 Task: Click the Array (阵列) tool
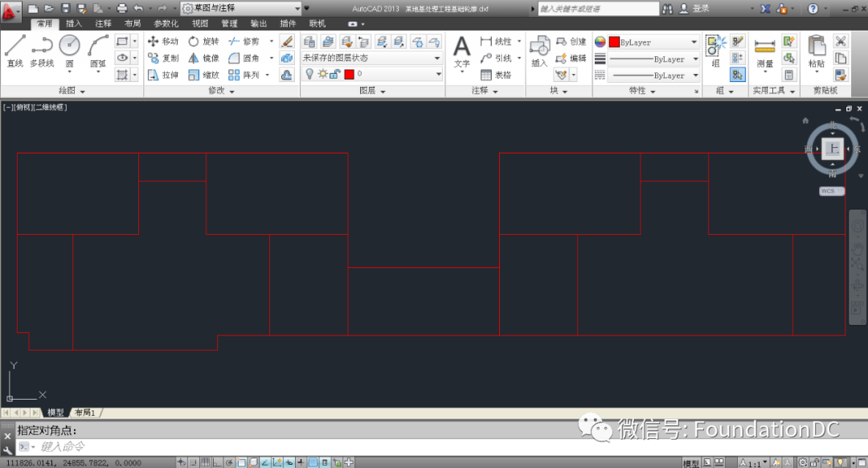(244, 75)
